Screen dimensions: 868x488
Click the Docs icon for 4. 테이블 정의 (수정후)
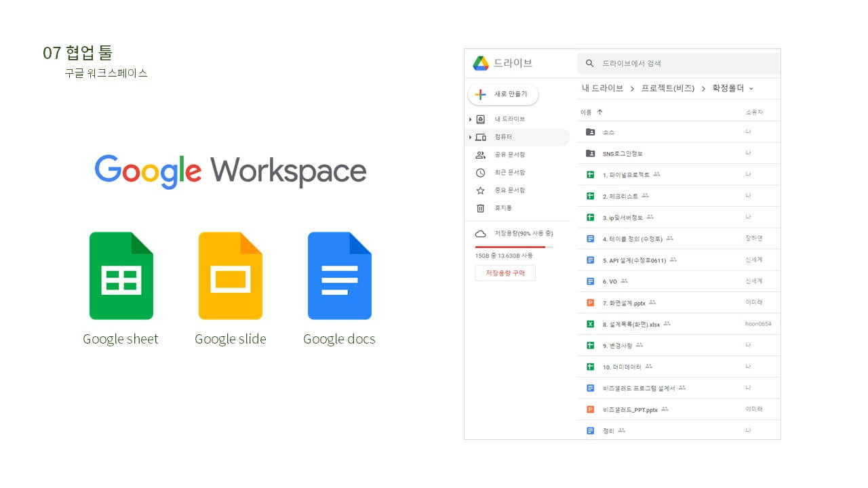(590, 239)
